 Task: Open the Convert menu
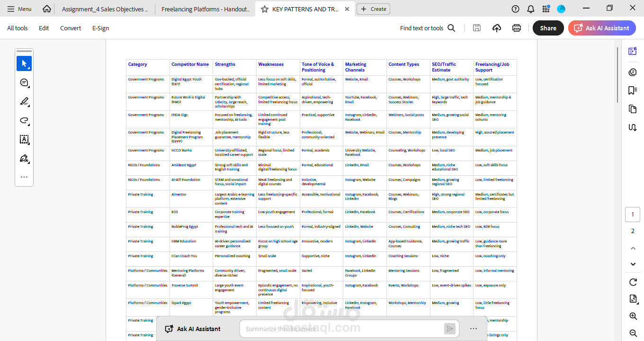[71, 28]
